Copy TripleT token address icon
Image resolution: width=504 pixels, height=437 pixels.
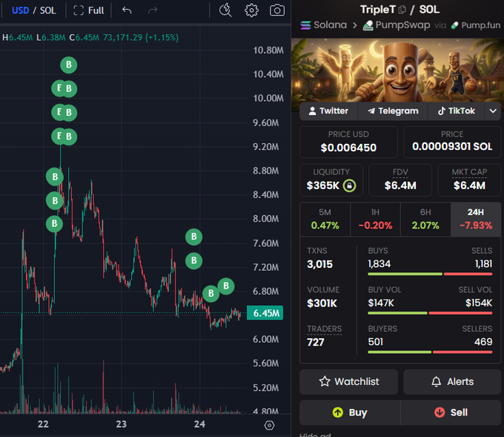coord(402,10)
